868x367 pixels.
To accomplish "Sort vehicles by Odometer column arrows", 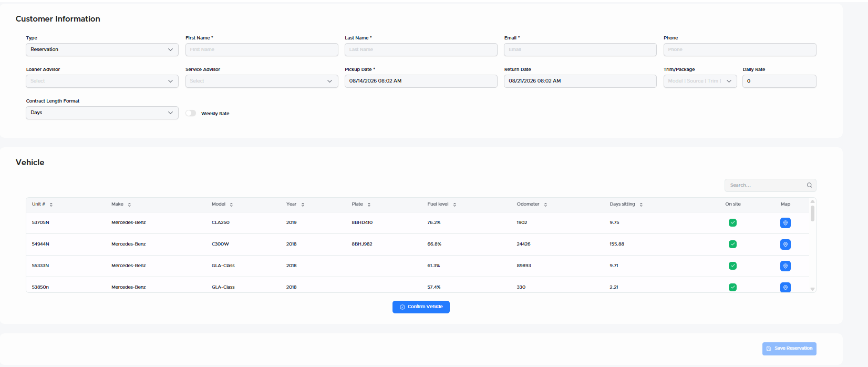I will point(545,205).
